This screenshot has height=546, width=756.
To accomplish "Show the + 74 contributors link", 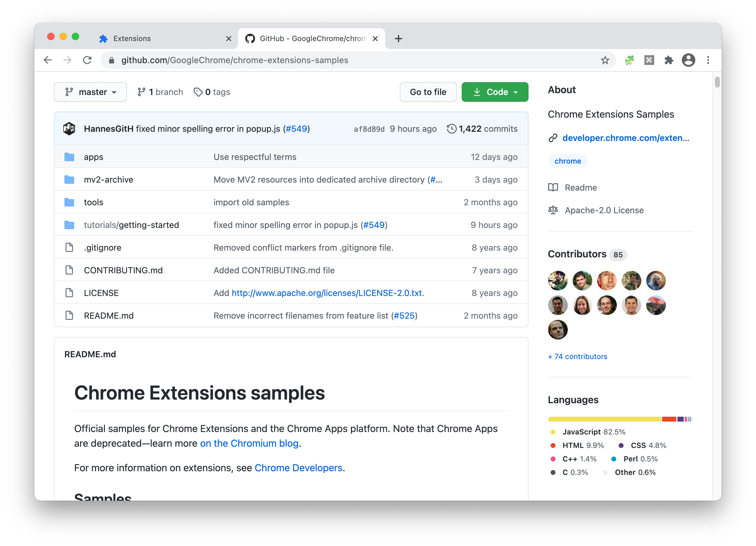I will (577, 356).
